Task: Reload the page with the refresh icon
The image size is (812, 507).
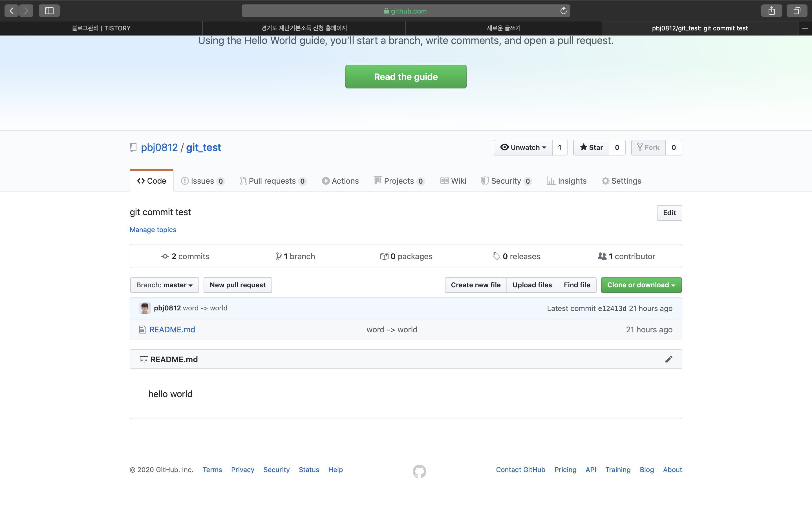Action: pyautogui.click(x=563, y=11)
